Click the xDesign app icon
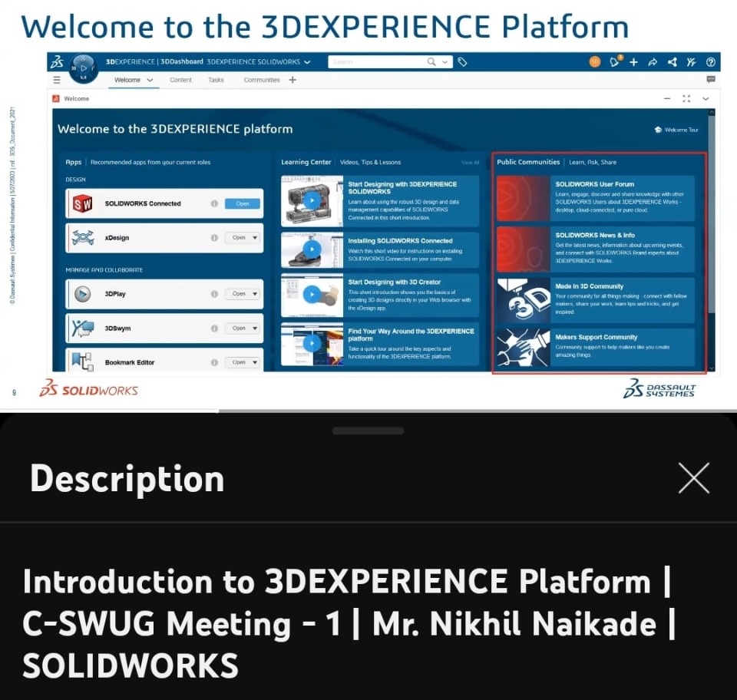Screen dimensions: 737x700 83,238
